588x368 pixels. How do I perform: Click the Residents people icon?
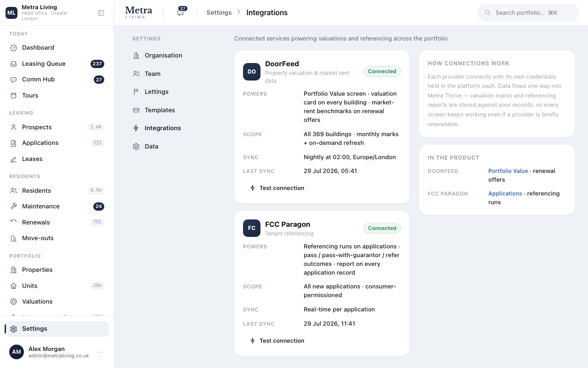point(14,190)
